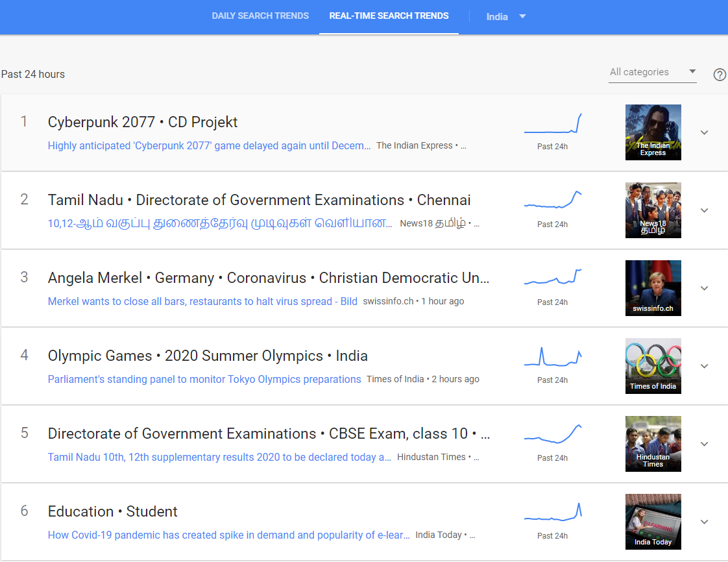Open Tamil Nadu supplementary results article
The width and height of the screenshot is (728, 562).
point(219,457)
